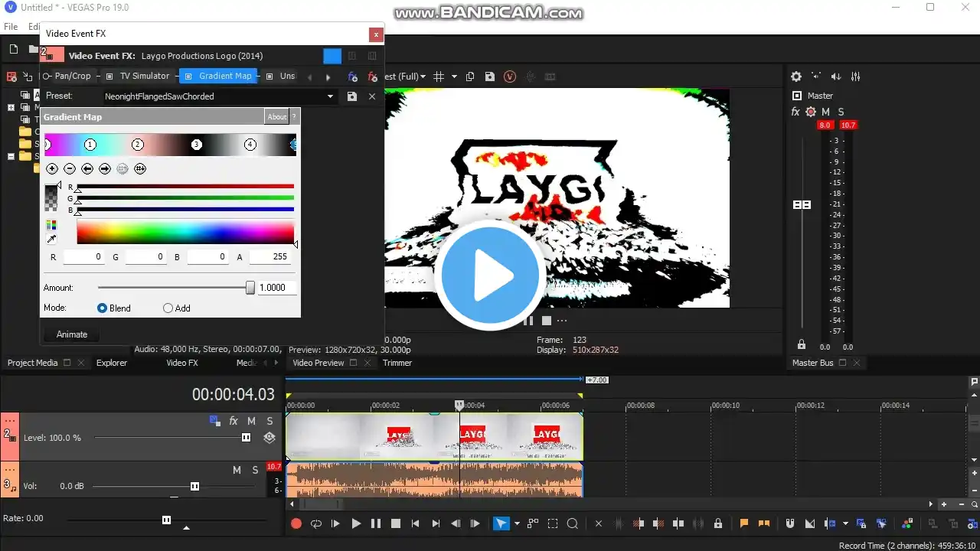
Task: Delete the current preset
Action: [x=372, y=96]
